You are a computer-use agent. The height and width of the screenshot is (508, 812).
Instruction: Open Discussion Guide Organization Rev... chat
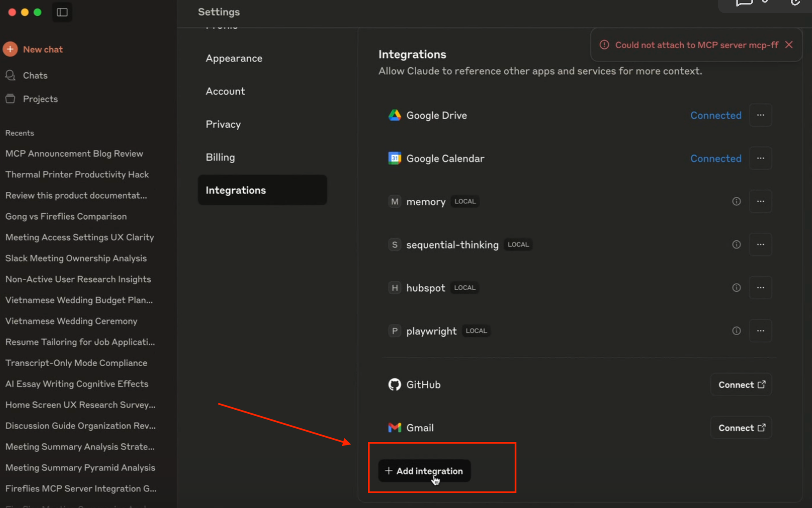click(80, 426)
